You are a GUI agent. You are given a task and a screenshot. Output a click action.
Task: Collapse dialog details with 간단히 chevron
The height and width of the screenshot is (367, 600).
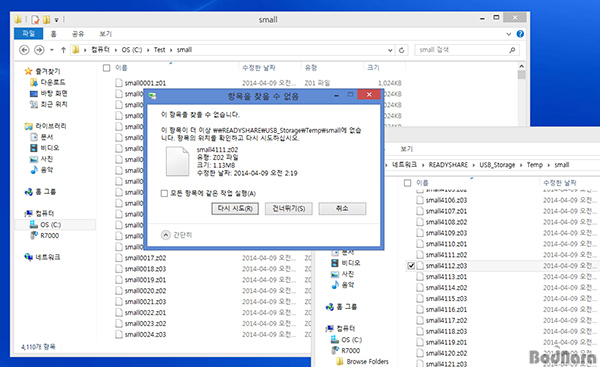tap(165, 235)
